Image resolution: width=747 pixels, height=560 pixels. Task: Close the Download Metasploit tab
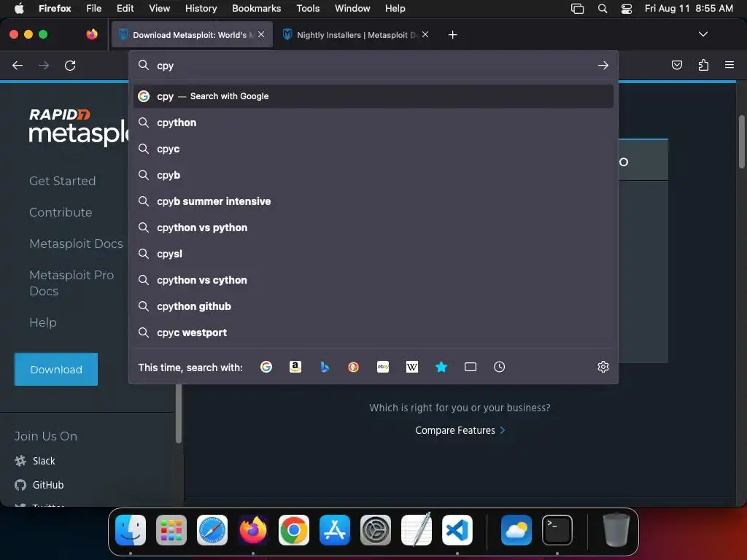point(261,34)
